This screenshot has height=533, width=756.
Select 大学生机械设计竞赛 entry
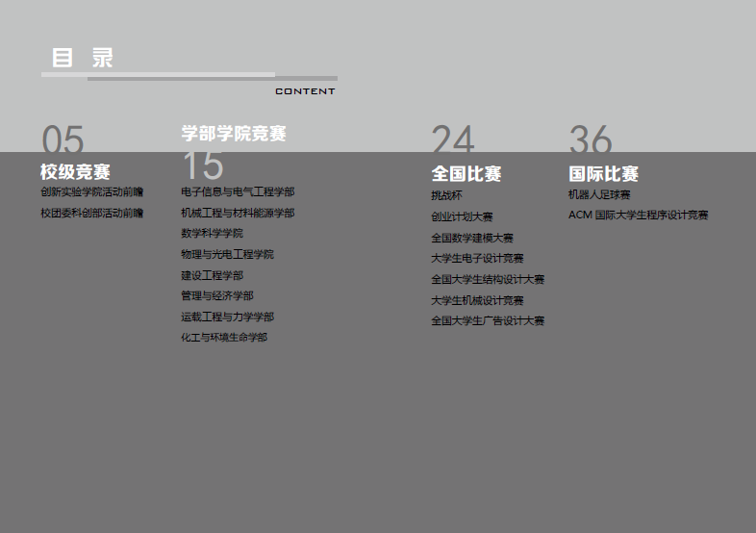pyautogui.click(x=477, y=300)
